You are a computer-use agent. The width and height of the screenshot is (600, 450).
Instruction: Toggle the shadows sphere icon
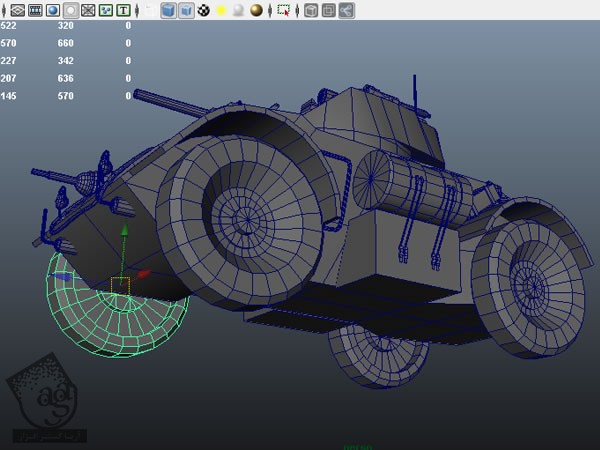[238, 10]
